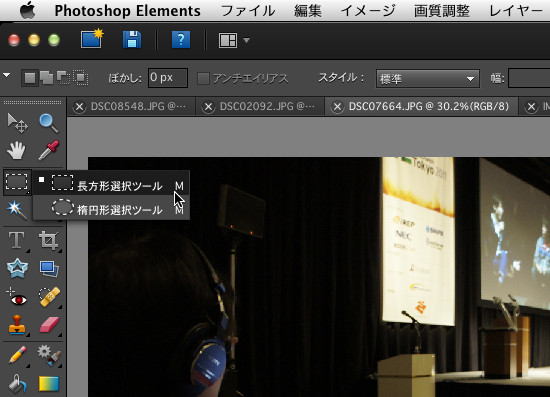Image resolution: width=550 pixels, height=397 pixels.
Task: Select the Type (T) tool
Action: (x=16, y=241)
